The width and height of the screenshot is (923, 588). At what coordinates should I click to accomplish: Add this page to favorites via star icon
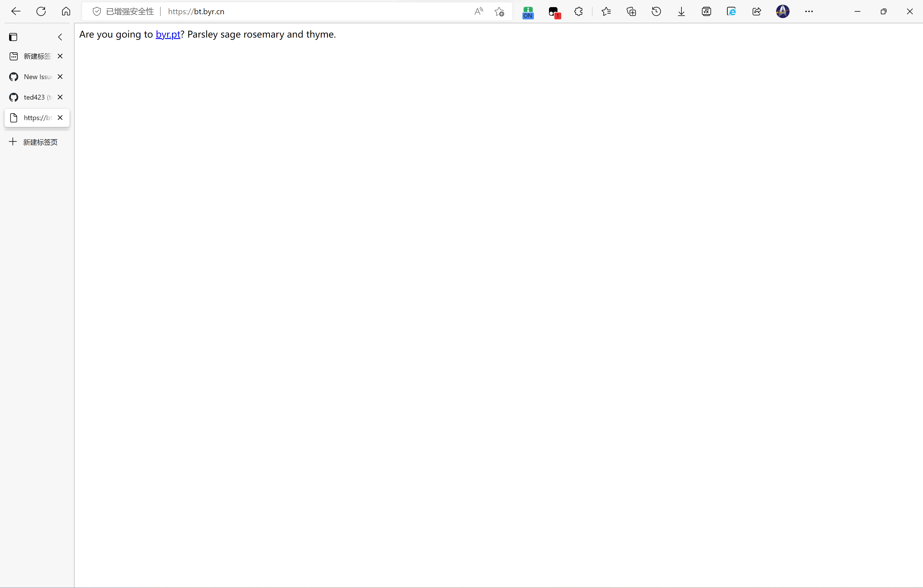[x=499, y=11]
